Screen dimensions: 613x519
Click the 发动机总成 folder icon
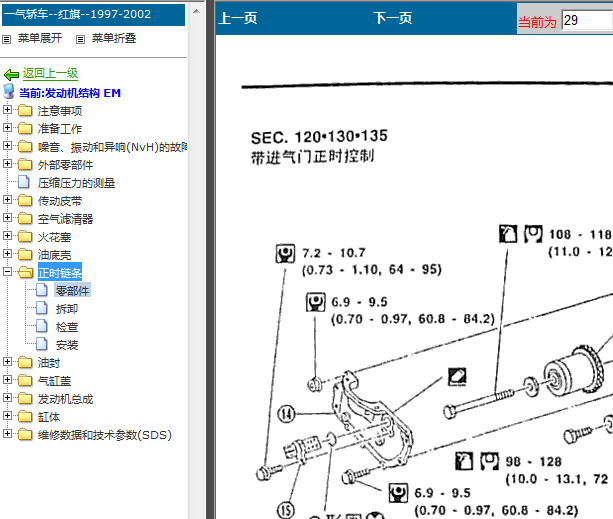tap(25, 399)
